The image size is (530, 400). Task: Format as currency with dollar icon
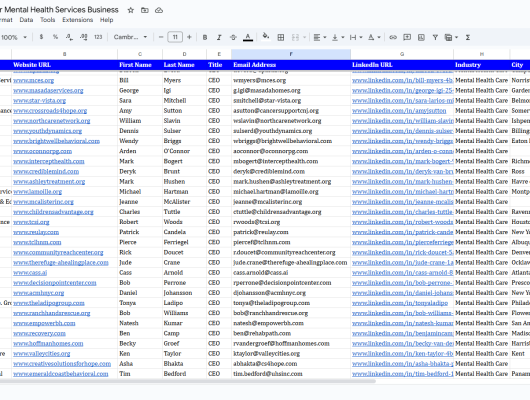[x=41, y=37]
